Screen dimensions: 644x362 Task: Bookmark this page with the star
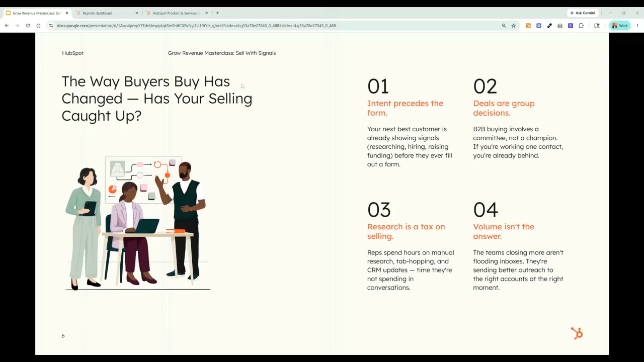tap(514, 26)
